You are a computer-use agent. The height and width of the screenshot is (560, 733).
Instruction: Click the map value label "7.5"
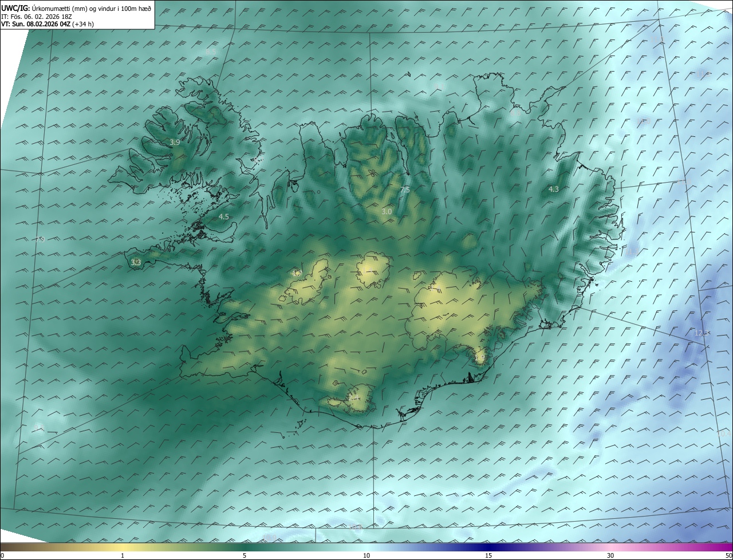(405, 190)
